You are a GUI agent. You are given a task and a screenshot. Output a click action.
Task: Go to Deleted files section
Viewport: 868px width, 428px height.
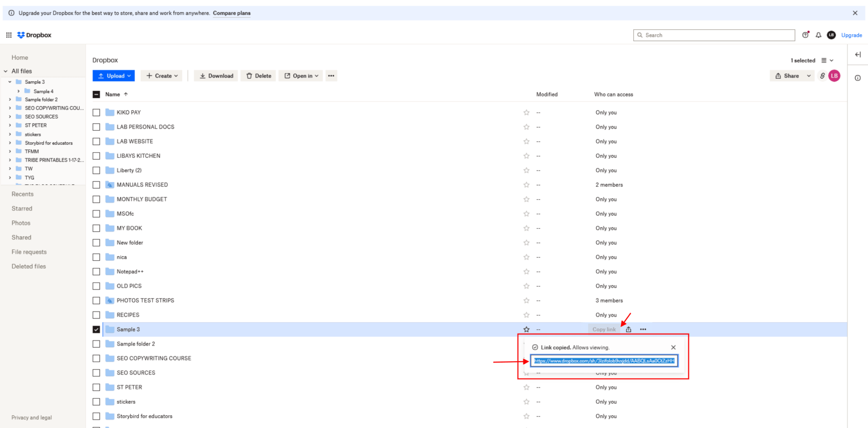pyautogui.click(x=28, y=266)
